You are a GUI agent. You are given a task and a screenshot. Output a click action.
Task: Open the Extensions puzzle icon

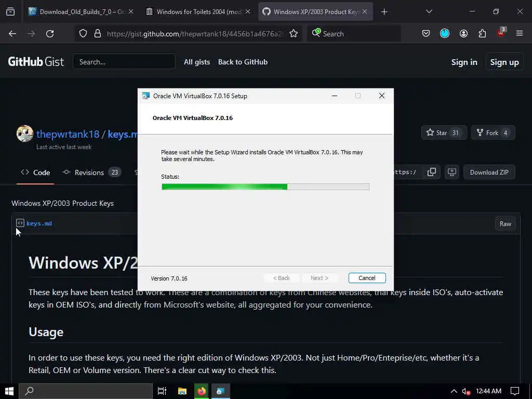(x=482, y=34)
